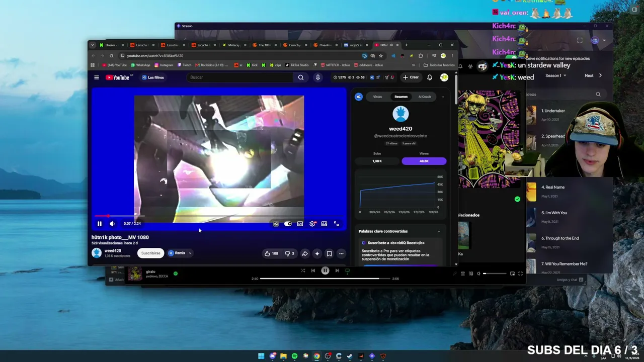Viewport: 644px width, 362px height.
Task: Open episode 4. Real Name in Stremio
Action: (569, 192)
